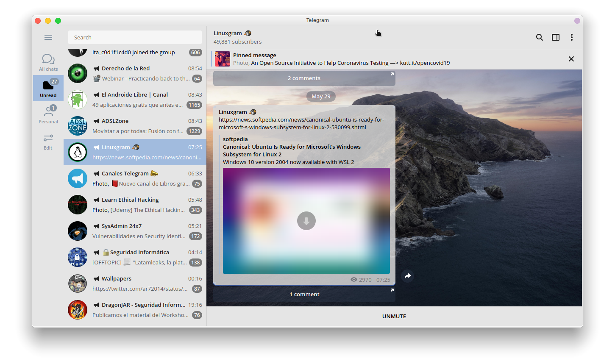Open Learn Ethical Hacking channel
Screen dimensions: 615x364
(135, 205)
